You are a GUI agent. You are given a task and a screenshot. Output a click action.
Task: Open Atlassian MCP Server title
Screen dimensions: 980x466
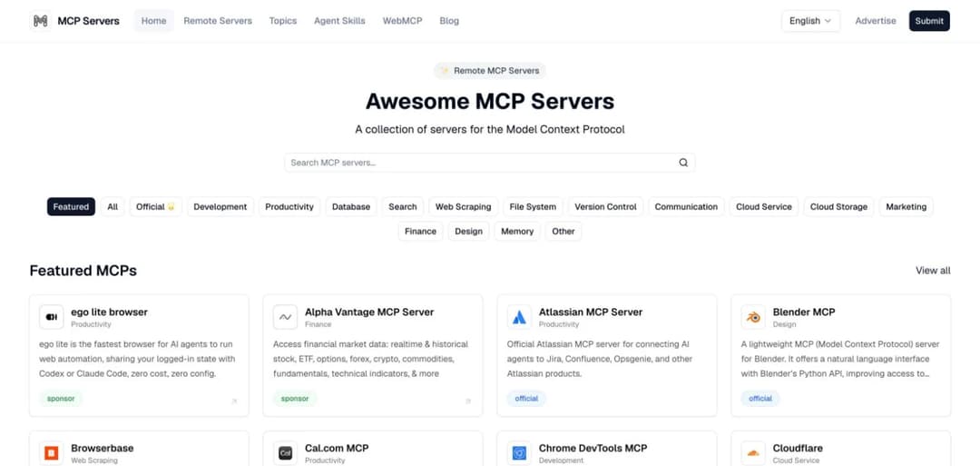click(591, 312)
